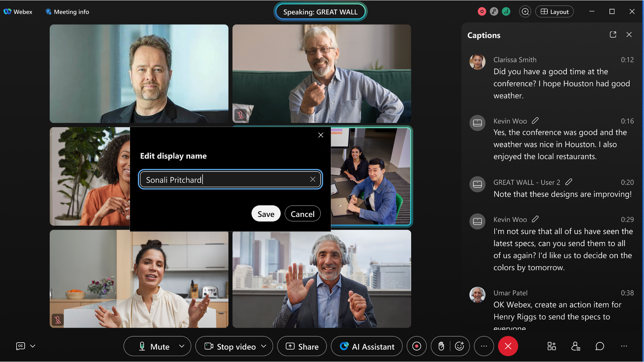Viewport: 644px width, 362px height.
Task: Toggle closed captions CC button
Action: tap(21, 346)
